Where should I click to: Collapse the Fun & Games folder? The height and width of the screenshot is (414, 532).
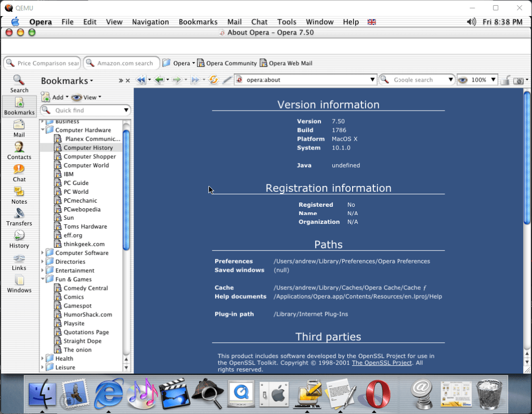point(43,279)
